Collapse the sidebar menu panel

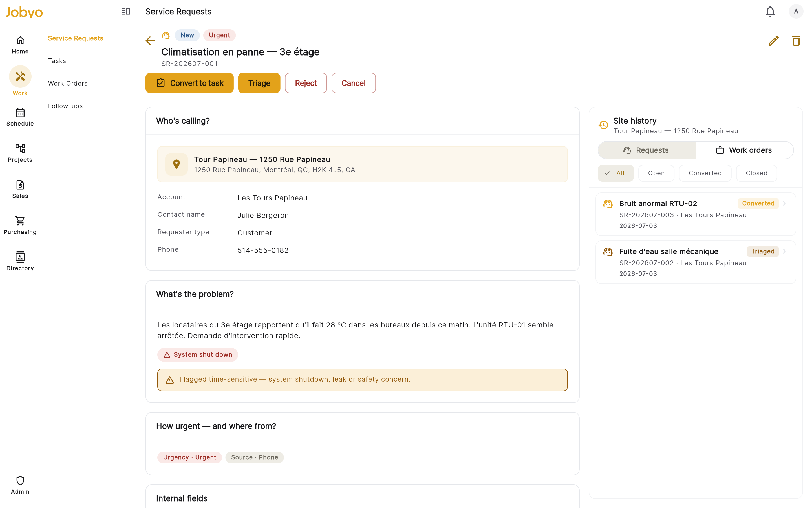[x=125, y=11]
